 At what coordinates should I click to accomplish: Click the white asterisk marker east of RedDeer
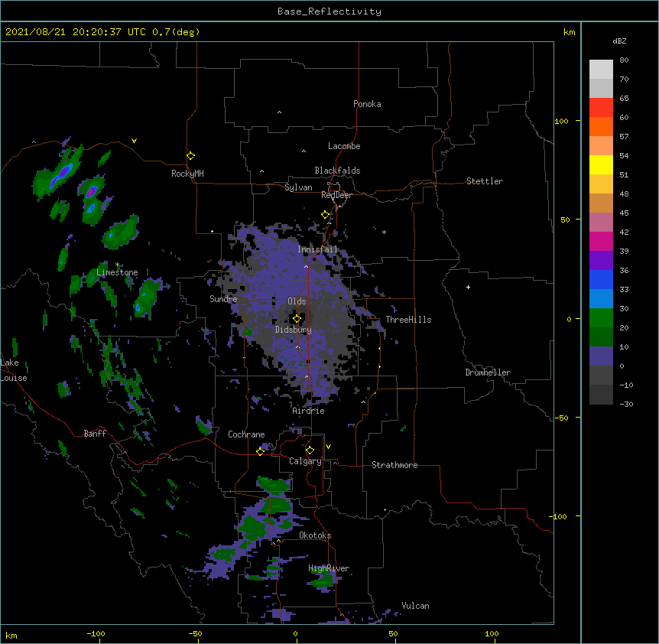(384, 232)
